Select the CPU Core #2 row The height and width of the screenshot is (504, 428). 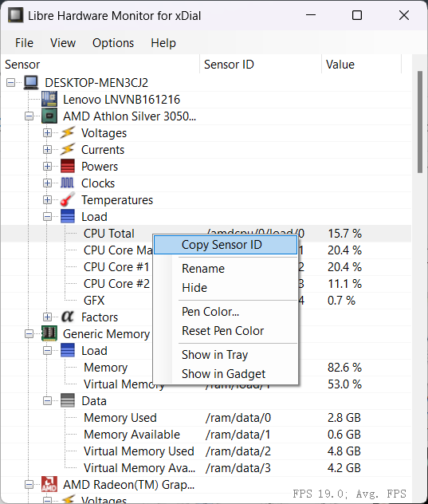[x=206, y=284]
